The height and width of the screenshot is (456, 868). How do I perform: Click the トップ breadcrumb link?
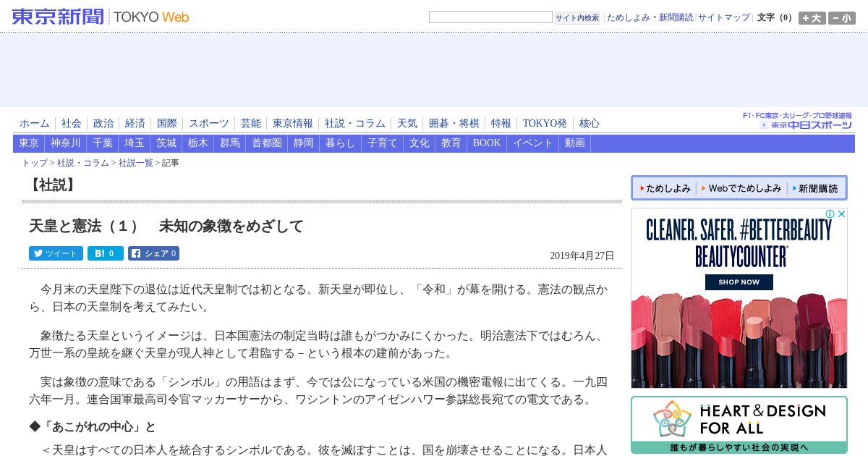click(x=35, y=163)
